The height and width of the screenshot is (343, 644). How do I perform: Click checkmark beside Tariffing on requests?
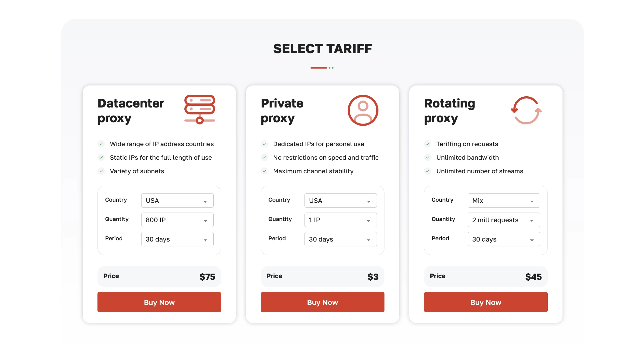428,144
